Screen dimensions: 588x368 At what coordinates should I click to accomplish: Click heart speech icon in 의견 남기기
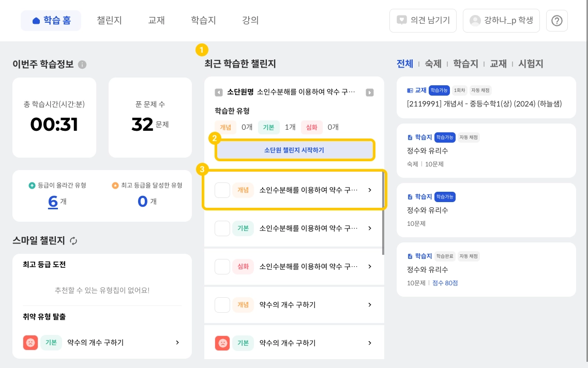tap(401, 21)
